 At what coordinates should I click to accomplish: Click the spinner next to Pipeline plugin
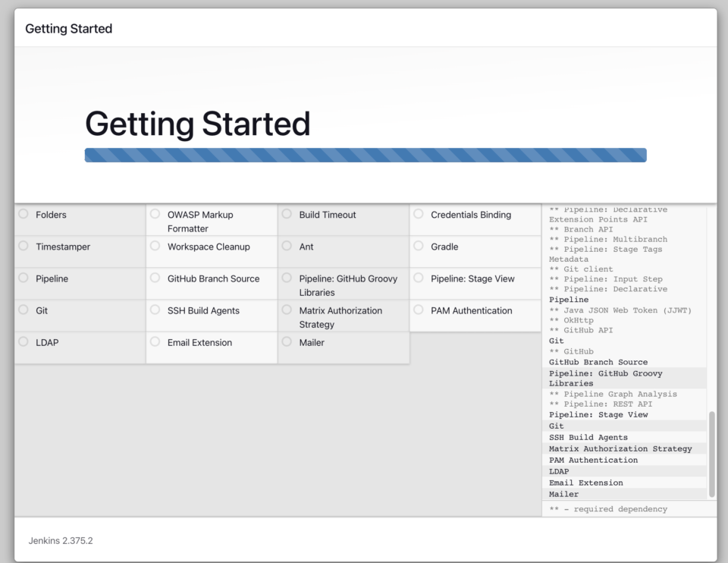coord(24,278)
